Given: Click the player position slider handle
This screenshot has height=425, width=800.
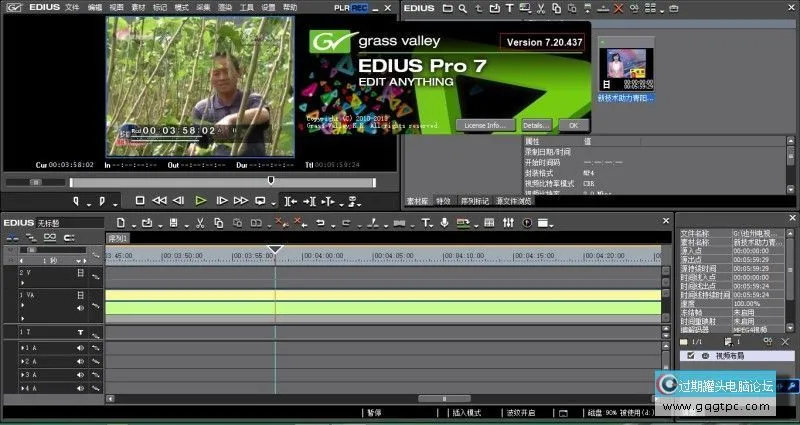Looking at the screenshot, I should tap(271, 180).
